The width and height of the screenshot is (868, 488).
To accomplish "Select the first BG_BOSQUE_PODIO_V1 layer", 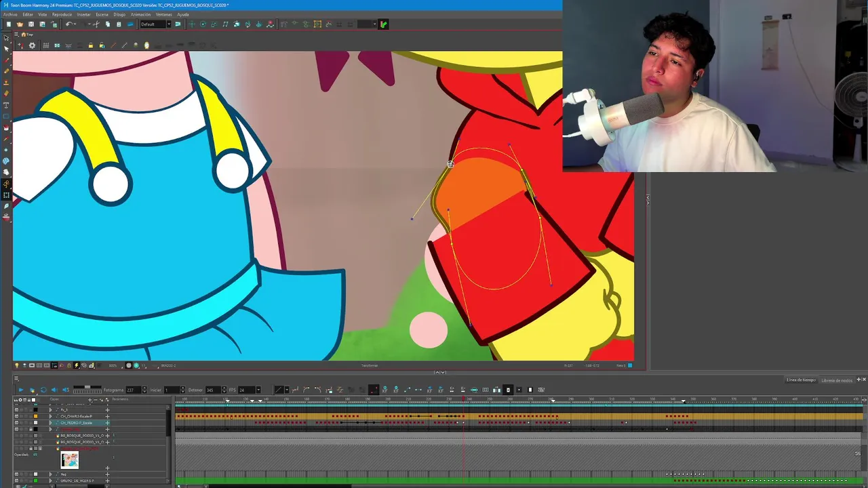I will point(81,436).
